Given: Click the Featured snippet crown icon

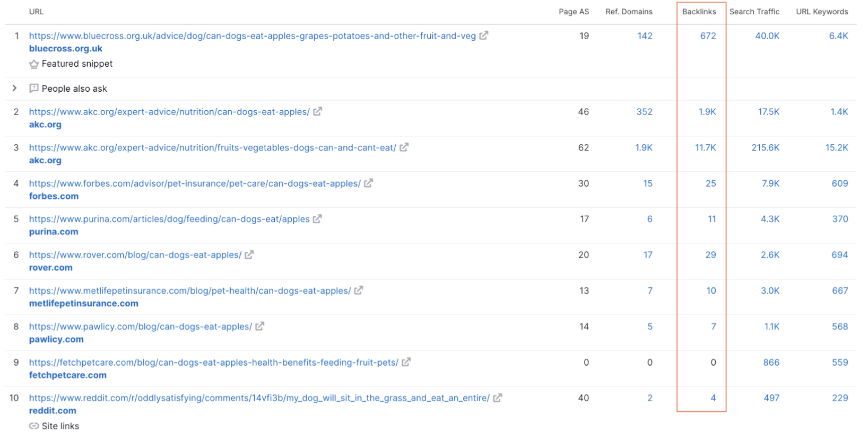Looking at the screenshot, I should (34, 64).
